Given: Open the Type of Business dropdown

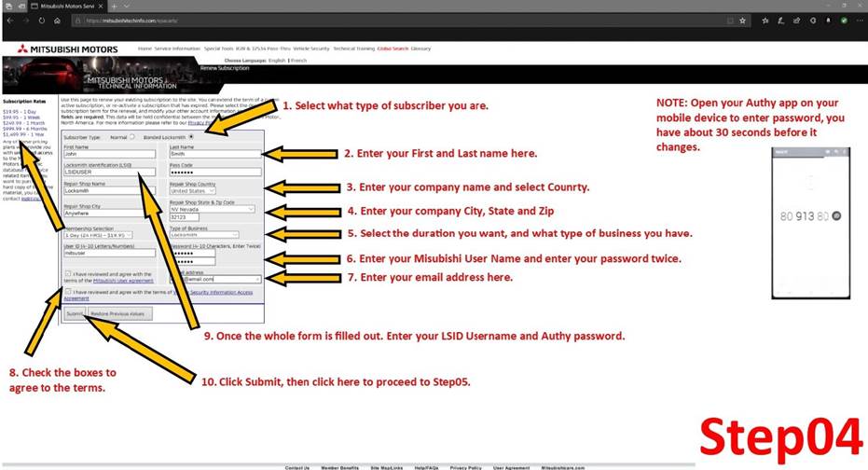Looking at the screenshot, I should click(203, 235).
